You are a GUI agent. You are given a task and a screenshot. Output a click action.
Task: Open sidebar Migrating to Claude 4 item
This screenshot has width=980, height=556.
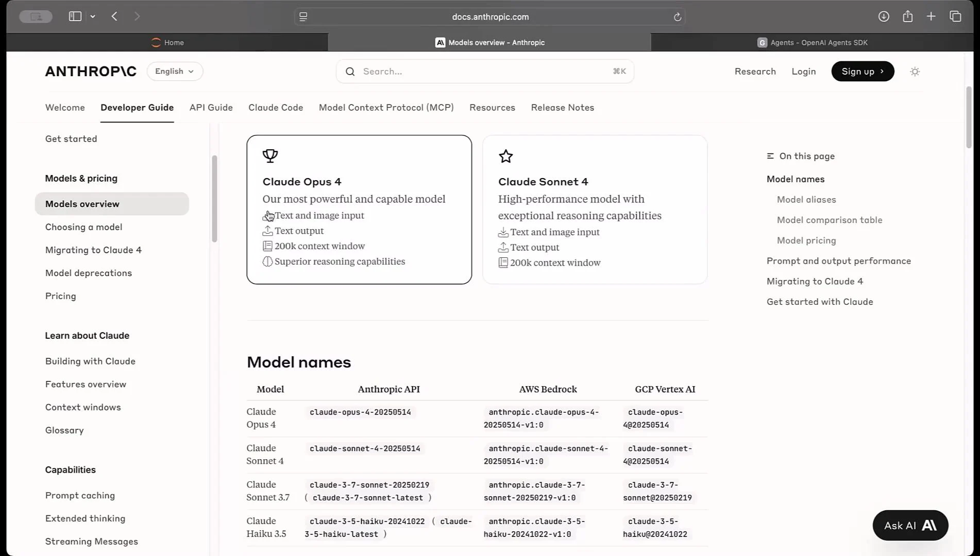[93, 250]
